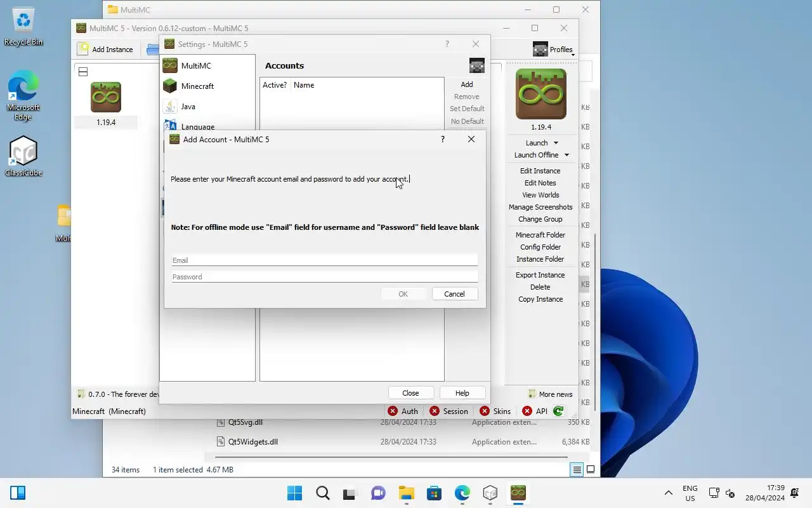Select the Language settings page
This screenshot has width=812, height=508.
(207, 126)
